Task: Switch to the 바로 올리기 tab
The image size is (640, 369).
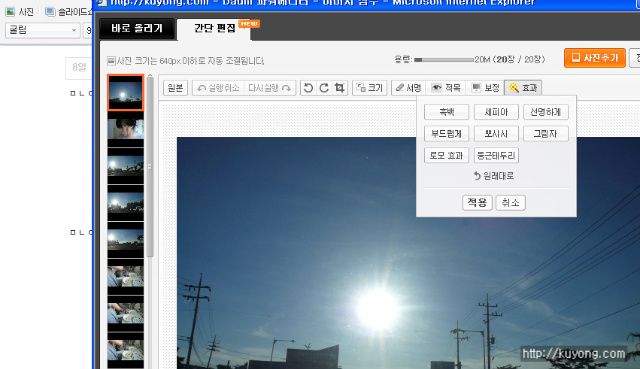Action: coord(137,28)
